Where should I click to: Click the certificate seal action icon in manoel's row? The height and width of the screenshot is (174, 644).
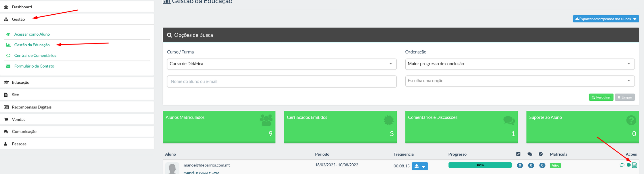[x=629, y=165]
